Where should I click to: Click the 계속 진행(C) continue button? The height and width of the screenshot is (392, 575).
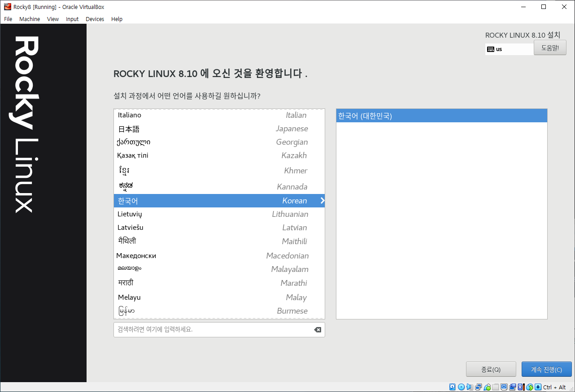[547, 370]
